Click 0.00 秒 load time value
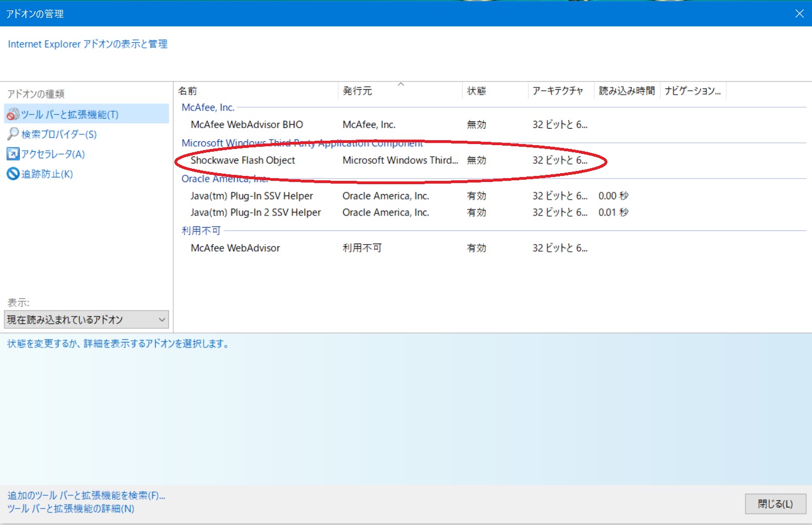Screen dimensions: 812x525 613,196
